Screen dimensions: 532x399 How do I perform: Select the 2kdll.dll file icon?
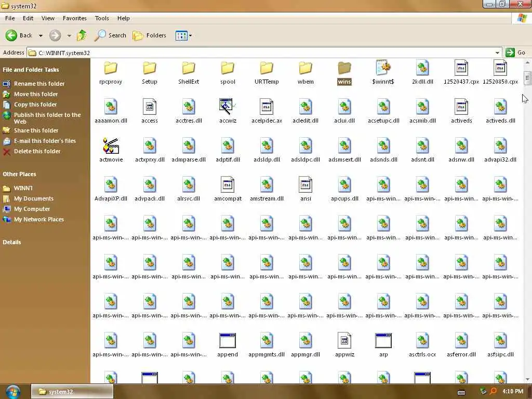click(x=422, y=68)
